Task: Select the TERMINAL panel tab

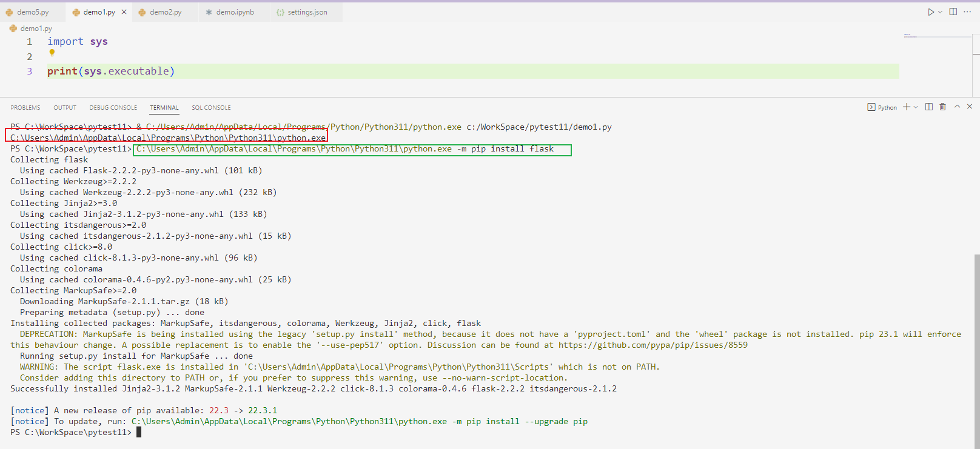Action: [164, 108]
